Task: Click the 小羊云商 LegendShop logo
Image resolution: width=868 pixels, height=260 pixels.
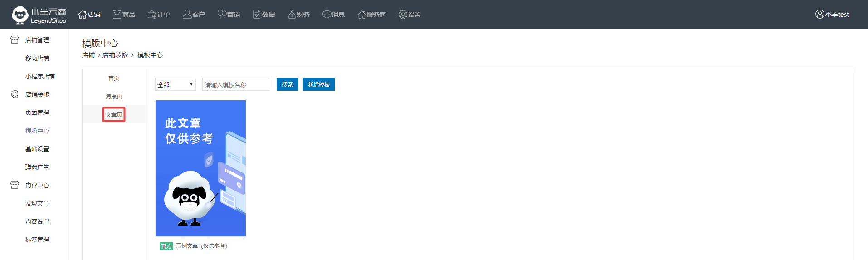Action: [x=39, y=15]
